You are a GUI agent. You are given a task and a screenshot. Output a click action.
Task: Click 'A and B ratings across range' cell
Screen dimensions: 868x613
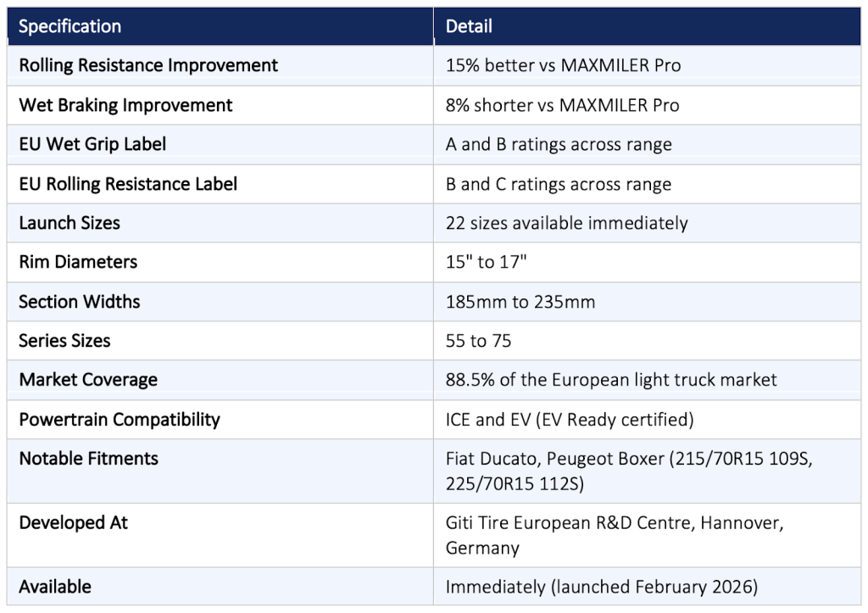click(559, 144)
